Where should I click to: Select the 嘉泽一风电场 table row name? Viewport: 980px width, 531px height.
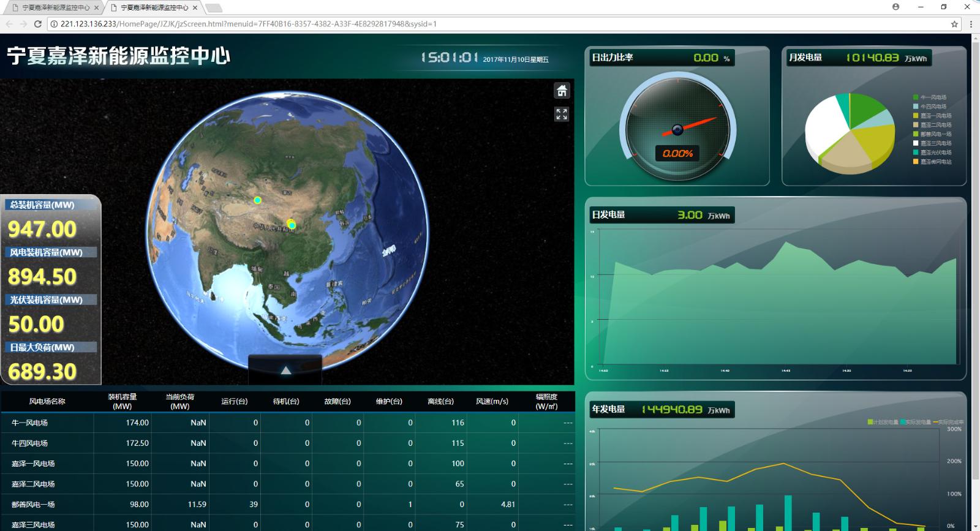click(33, 464)
